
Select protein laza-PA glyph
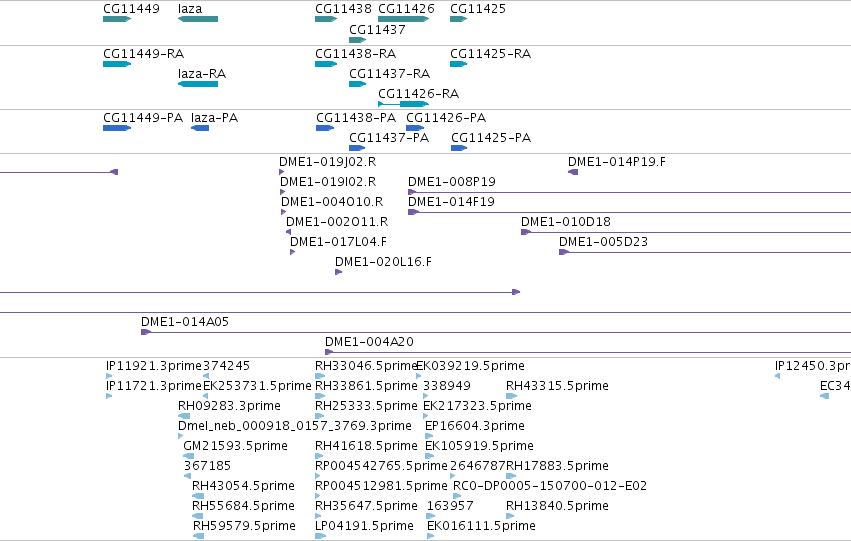200,128
